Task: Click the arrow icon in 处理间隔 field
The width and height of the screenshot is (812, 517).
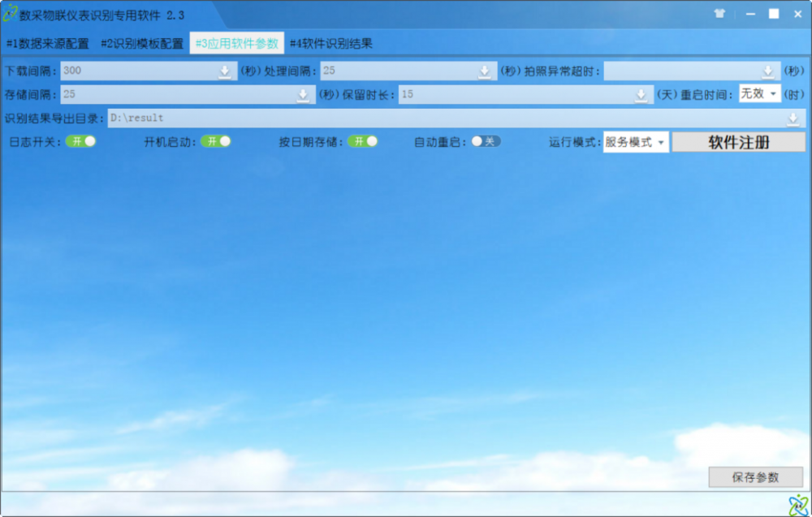Action: (485, 71)
